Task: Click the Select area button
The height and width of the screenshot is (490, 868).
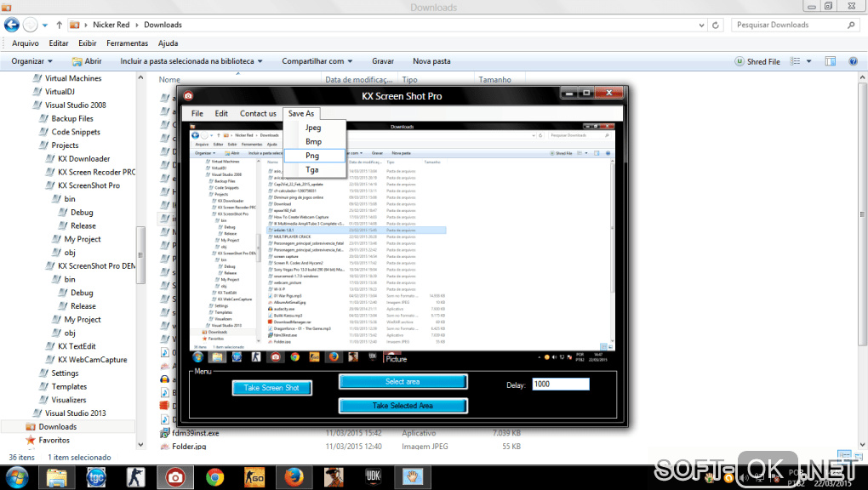Action: pyautogui.click(x=403, y=381)
